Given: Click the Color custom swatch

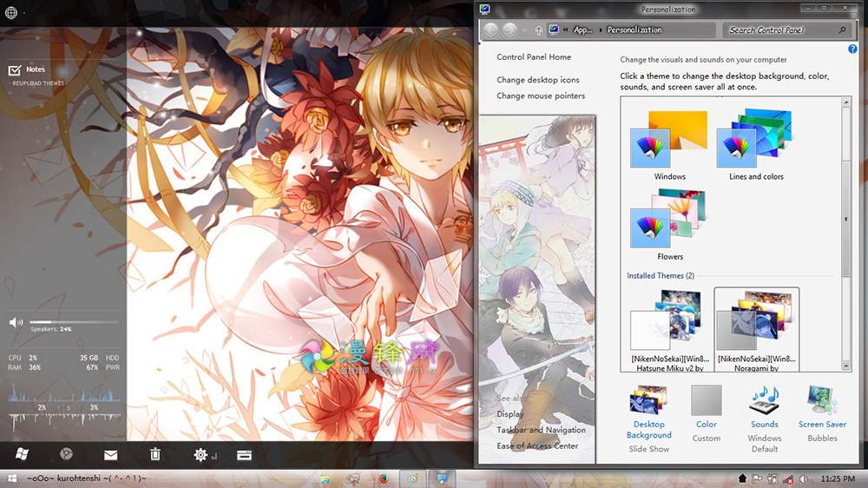Looking at the screenshot, I should pyautogui.click(x=707, y=401).
